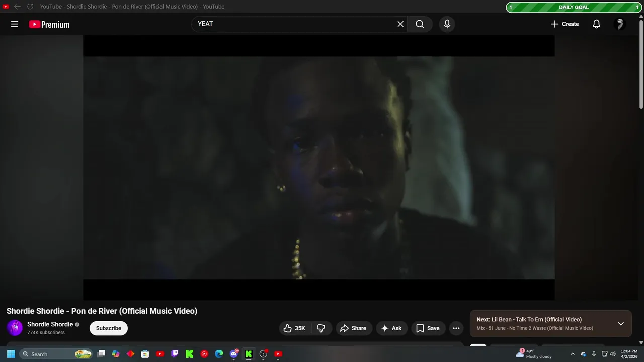Launch Copilot from the taskbar
Image resolution: width=644 pixels, height=362 pixels.
coord(116,354)
